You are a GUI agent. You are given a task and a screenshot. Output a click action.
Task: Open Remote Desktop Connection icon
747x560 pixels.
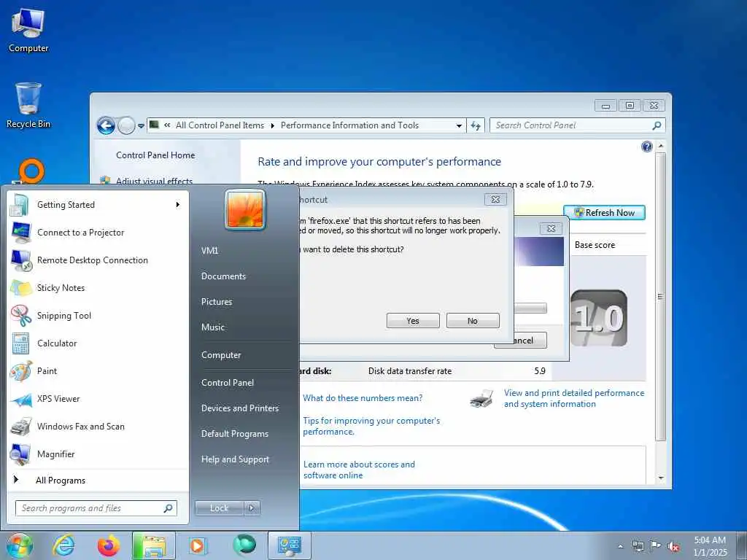coord(21,260)
